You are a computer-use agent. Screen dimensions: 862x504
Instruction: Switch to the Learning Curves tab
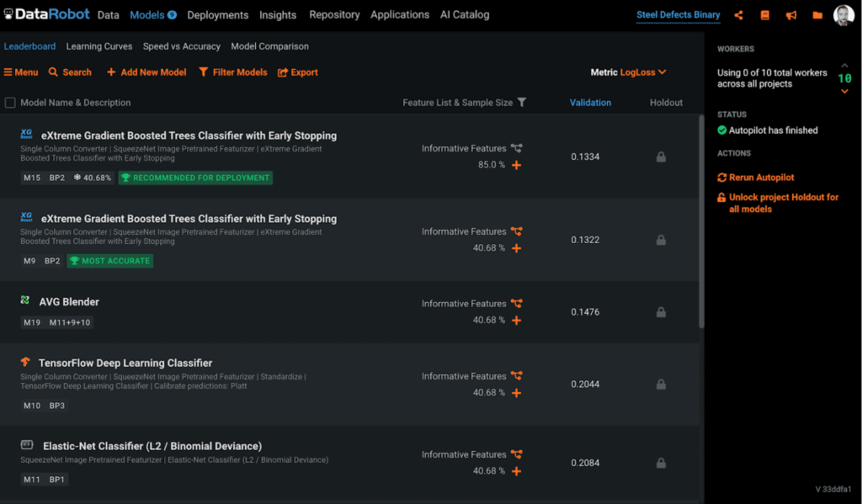99,46
